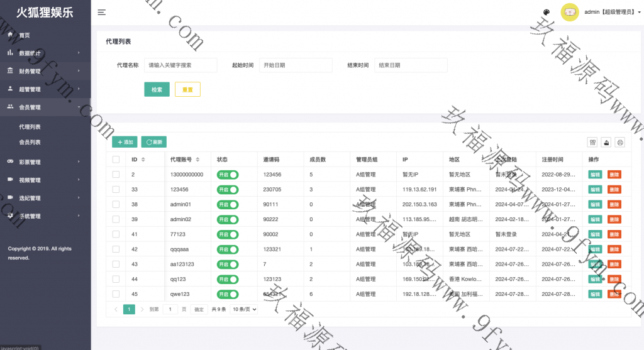Sort by 代理账号 column arrows

(197, 160)
